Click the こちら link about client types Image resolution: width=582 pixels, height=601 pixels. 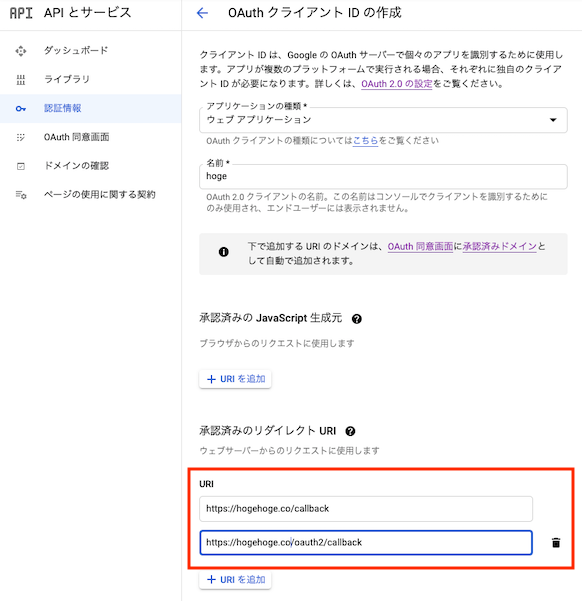tap(365, 141)
